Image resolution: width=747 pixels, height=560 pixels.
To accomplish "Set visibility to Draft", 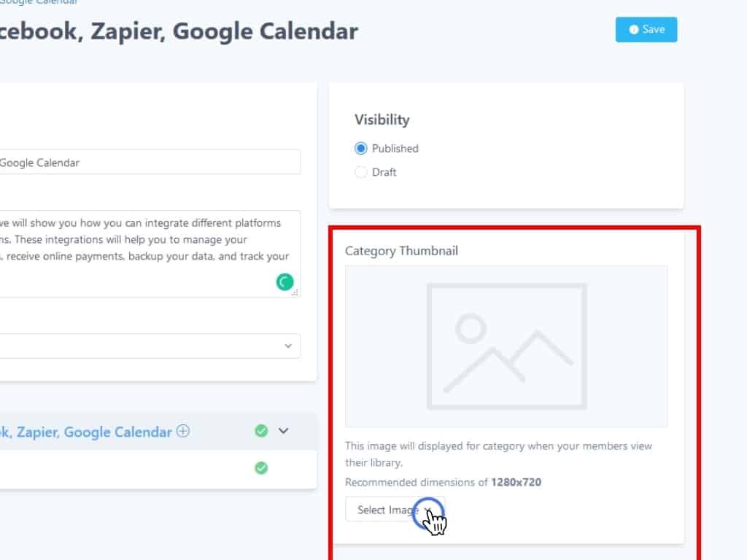I will coord(360,173).
